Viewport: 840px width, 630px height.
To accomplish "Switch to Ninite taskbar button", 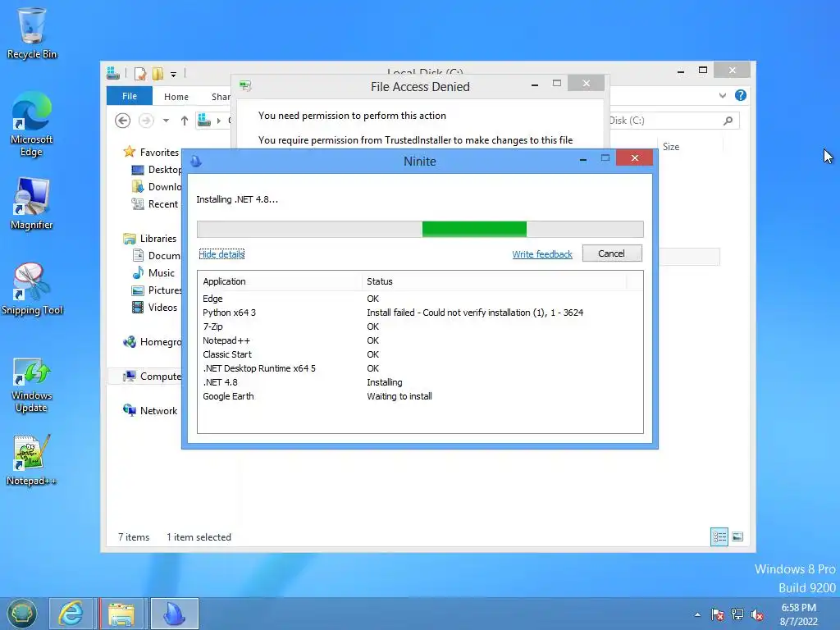I will coord(174,614).
